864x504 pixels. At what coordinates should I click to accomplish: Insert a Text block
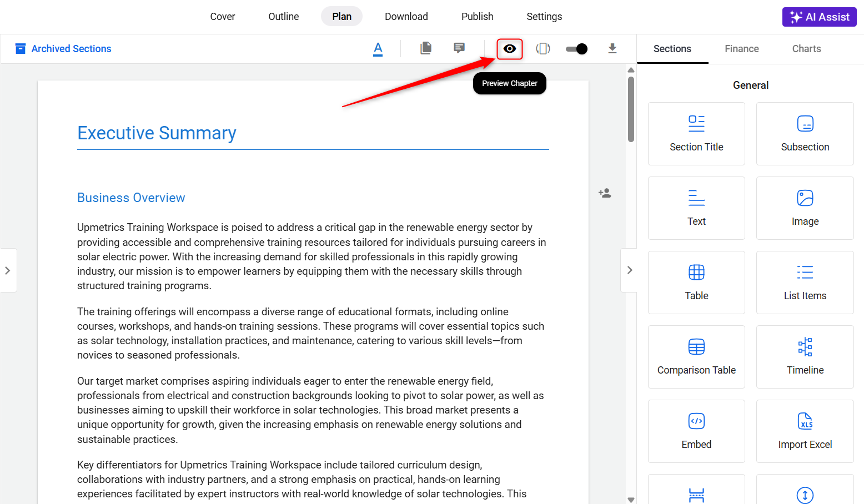coord(696,208)
